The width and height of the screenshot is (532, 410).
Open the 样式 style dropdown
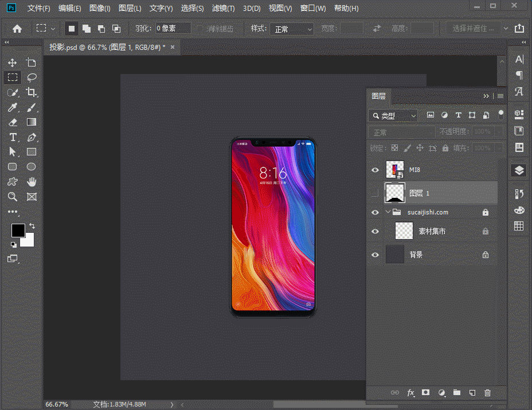[x=292, y=29]
